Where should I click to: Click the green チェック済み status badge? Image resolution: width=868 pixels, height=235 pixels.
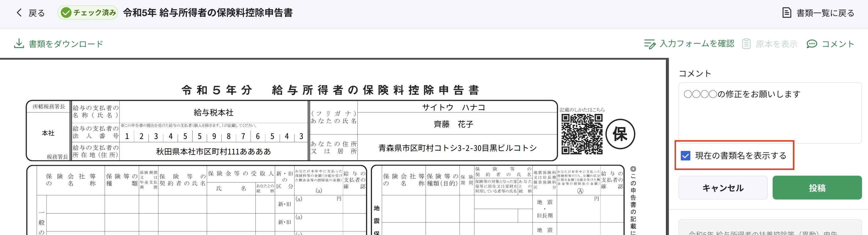[88, 13]
